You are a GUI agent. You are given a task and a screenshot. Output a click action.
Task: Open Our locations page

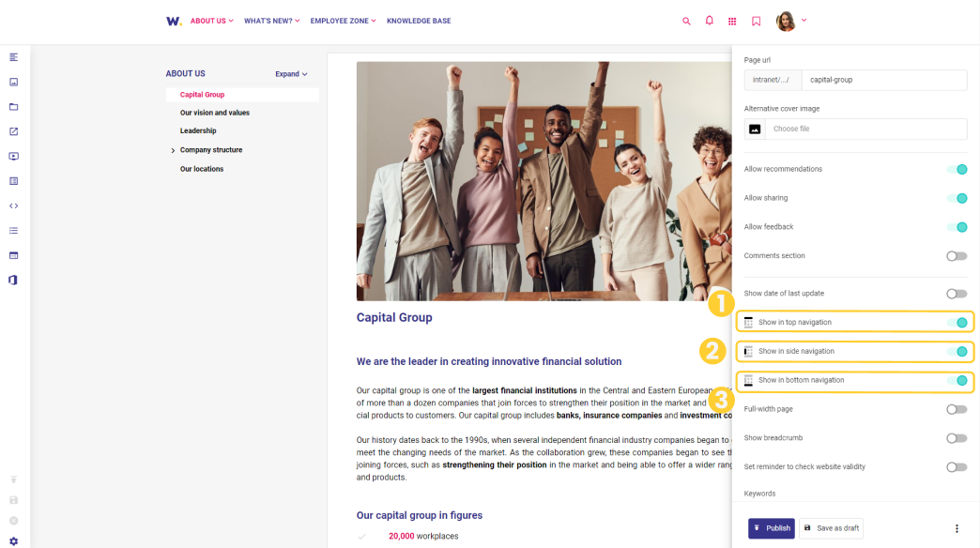(x=201, y=169)
